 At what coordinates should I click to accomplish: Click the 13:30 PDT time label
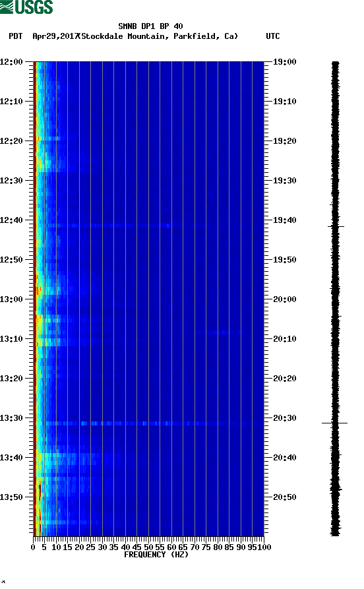[12, 418]
